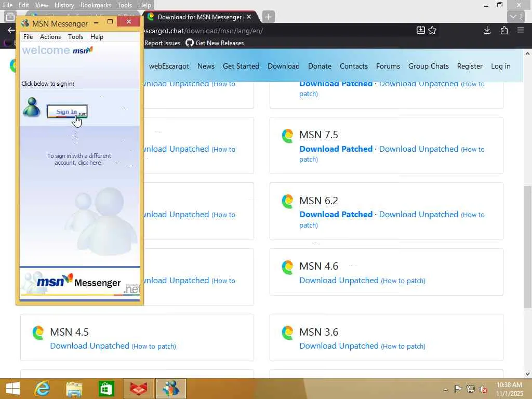532x399 pixels.
Task: Open the browser Edit menu
Action: (23, 5)
